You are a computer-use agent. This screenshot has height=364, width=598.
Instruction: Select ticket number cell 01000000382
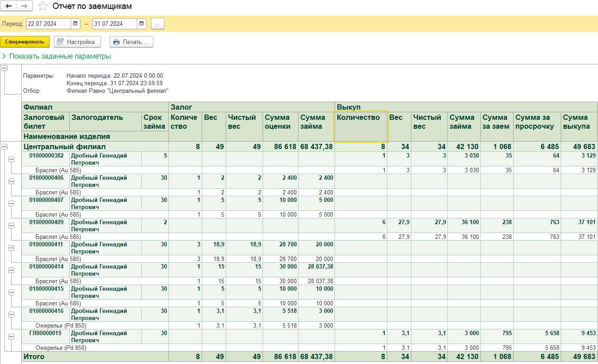coord(46,159)
